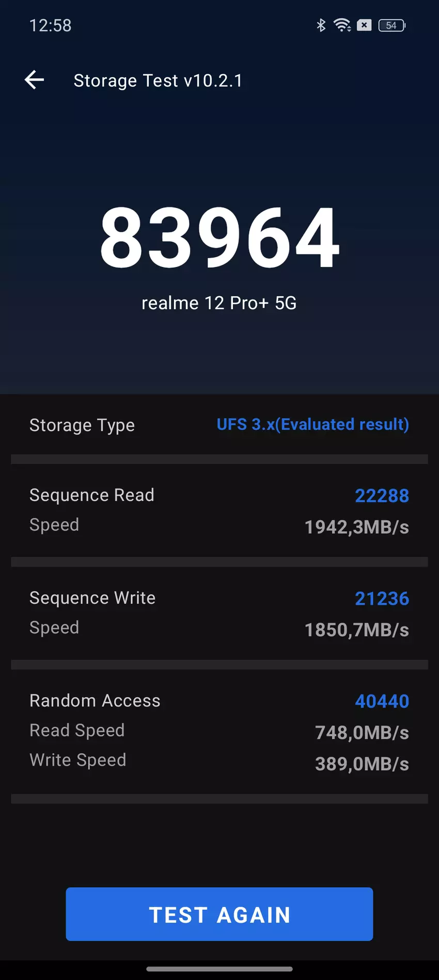Tap the 389,0MB/s random write speed
439x980 pixels.
pyautogui.click(x=362, y=764)
